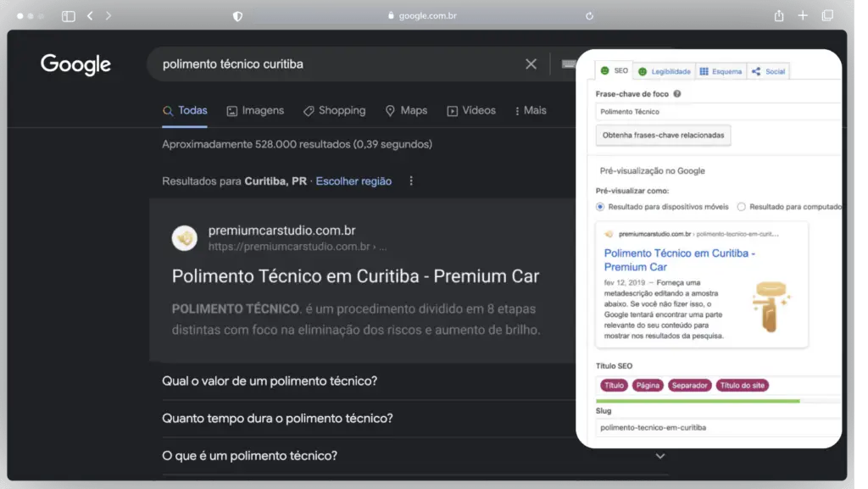Click the privacy shield icon
The height and width of the screenshot is (489, 868).
pyautogui.click(x=237, y=16)
